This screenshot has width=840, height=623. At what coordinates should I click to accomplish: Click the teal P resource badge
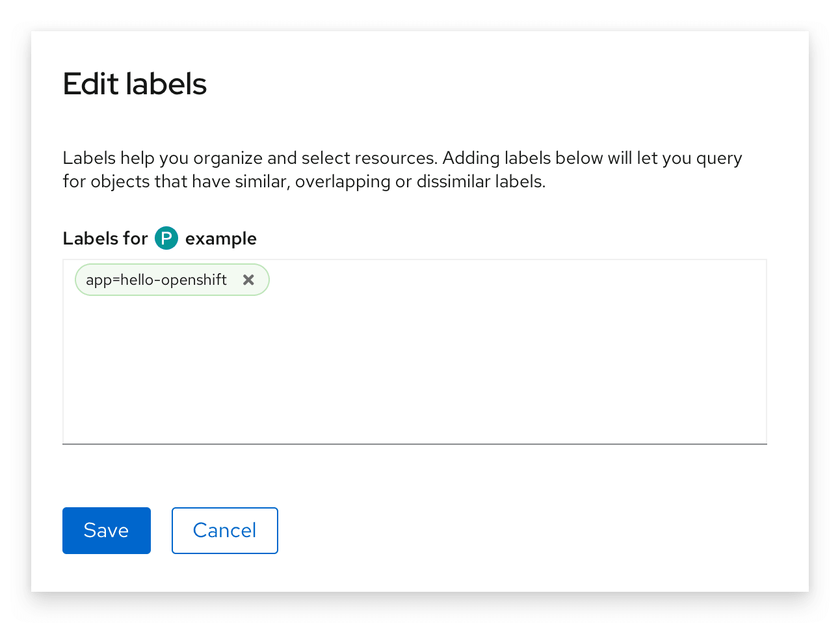click(166, 239)
